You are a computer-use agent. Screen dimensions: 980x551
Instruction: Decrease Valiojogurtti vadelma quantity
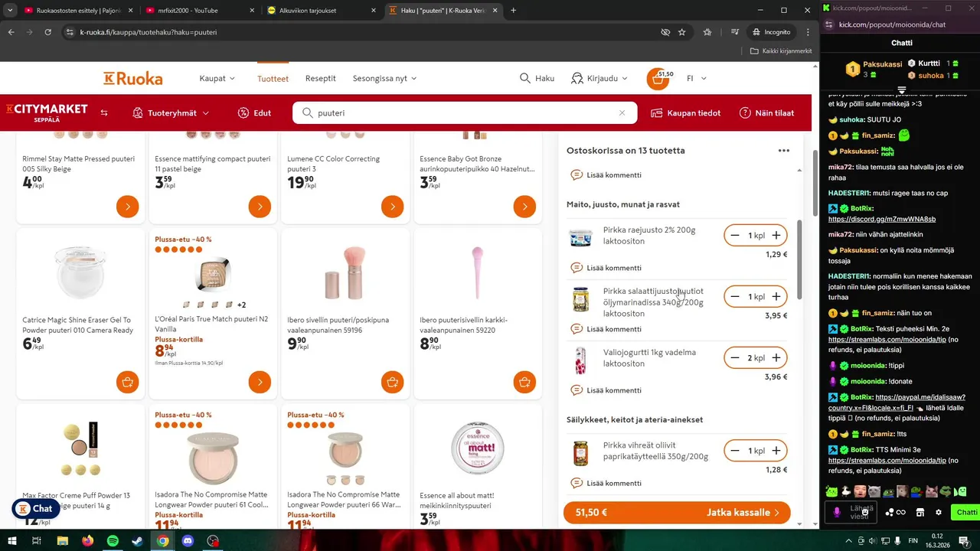(x=735, y=358)
